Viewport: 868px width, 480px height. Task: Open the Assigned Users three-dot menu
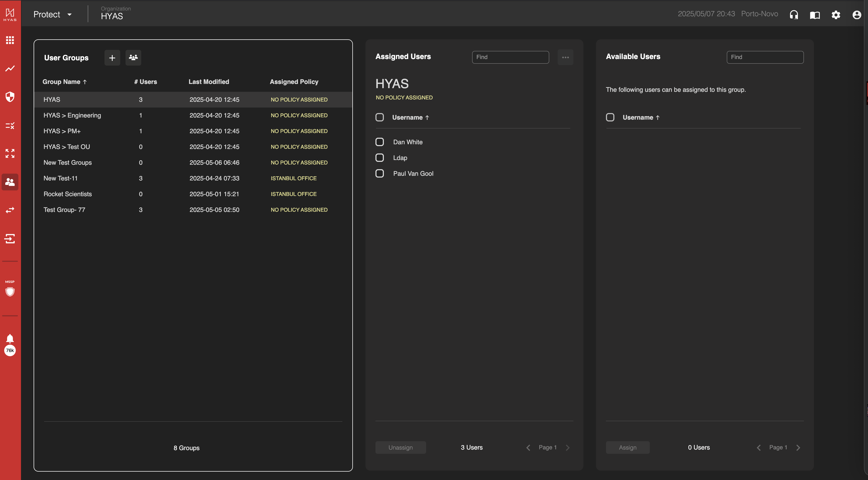coord(566,57)
